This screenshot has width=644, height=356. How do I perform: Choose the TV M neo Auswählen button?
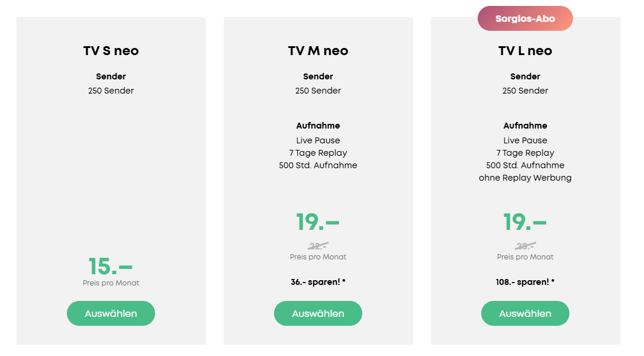(318, 313)
